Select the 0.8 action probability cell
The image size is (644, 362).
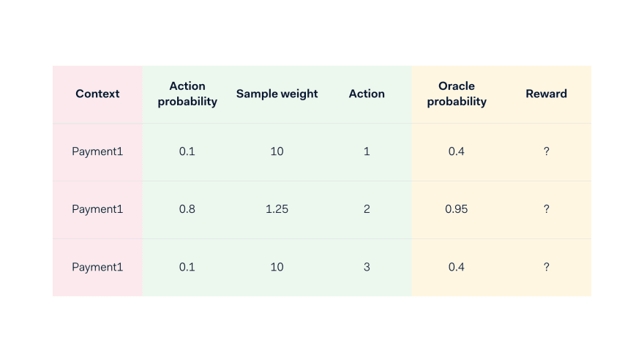[x=187, y=209]
